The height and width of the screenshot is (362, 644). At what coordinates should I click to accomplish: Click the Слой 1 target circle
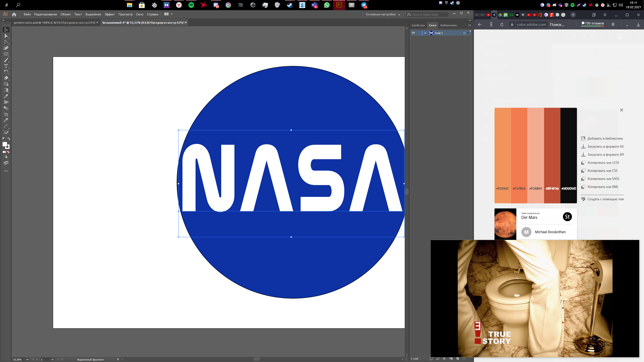click(x=465, y=33)
